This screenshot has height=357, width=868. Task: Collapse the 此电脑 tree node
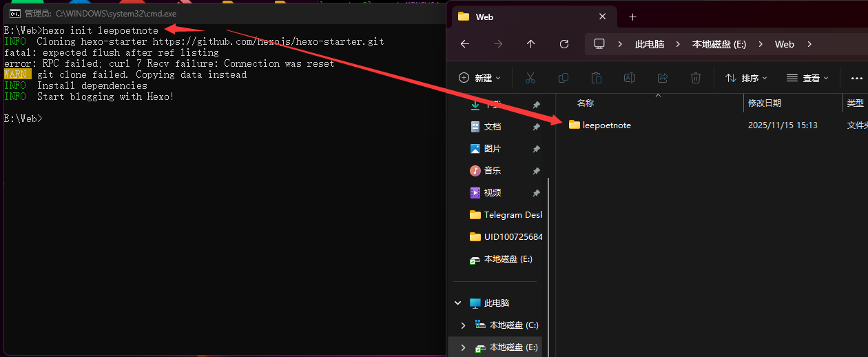point(458,303)
